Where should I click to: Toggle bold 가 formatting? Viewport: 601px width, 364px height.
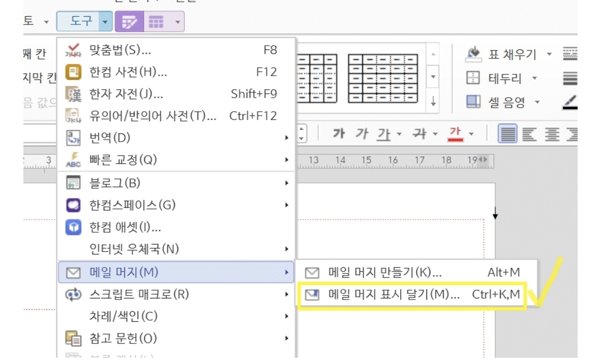tap(339, 133)
